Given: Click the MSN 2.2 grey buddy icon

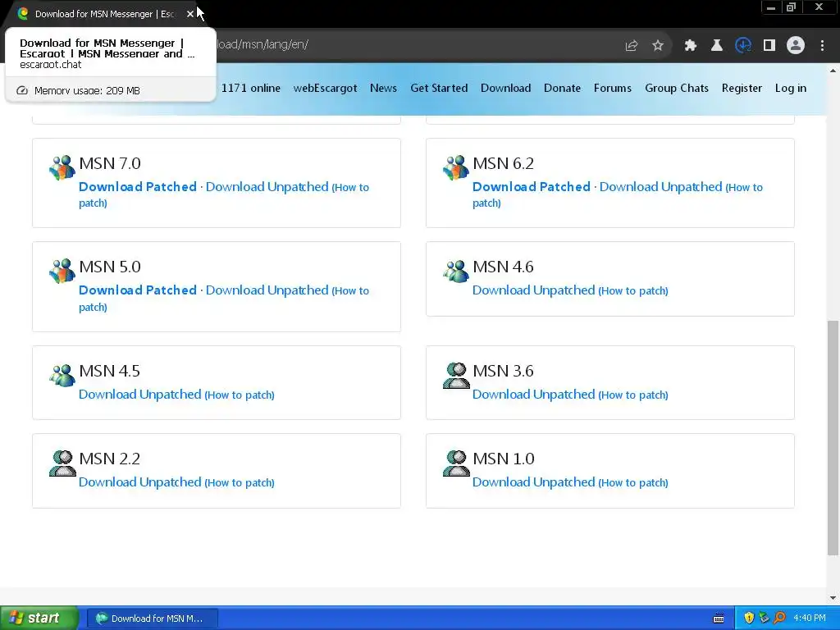Looking at the screenshot, I should [62, 463].
